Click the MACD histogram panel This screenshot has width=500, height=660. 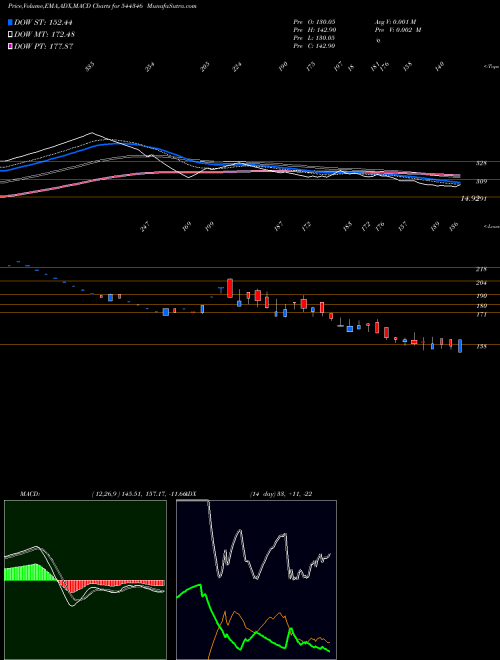pos(85,580)
